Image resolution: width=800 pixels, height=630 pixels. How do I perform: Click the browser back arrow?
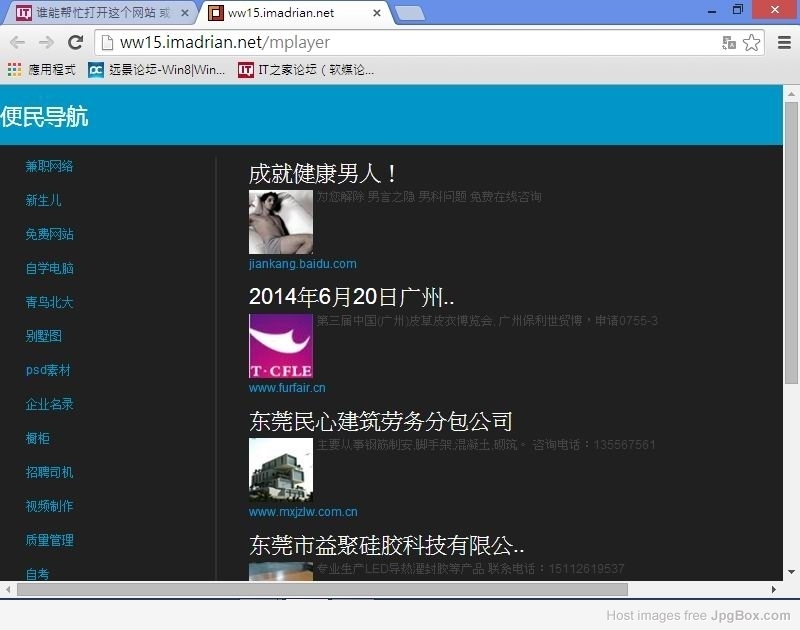[x=17, y=42]
